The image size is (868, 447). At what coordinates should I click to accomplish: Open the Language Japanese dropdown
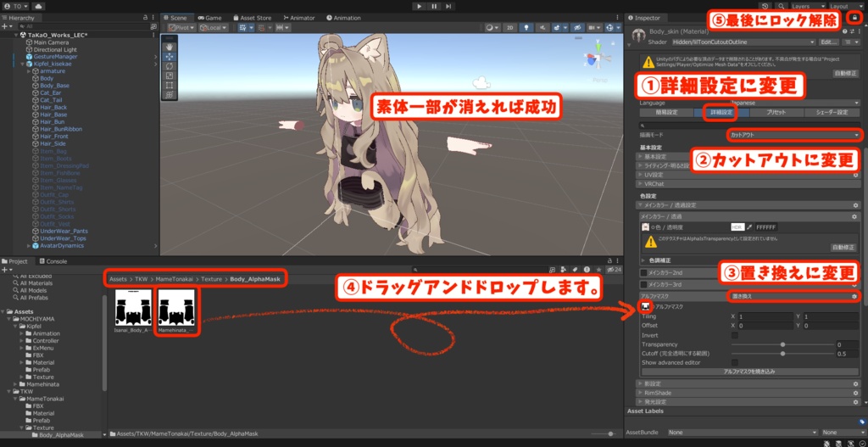point(793,103)
